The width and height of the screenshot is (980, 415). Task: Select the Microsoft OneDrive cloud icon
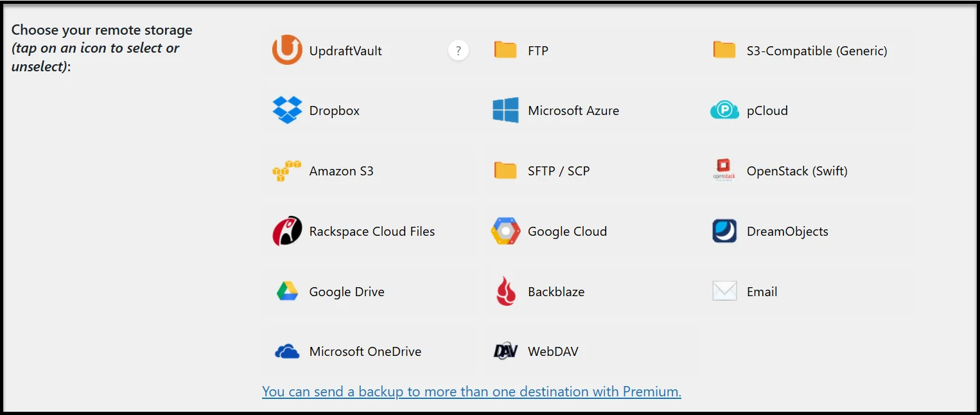point(287,351)
